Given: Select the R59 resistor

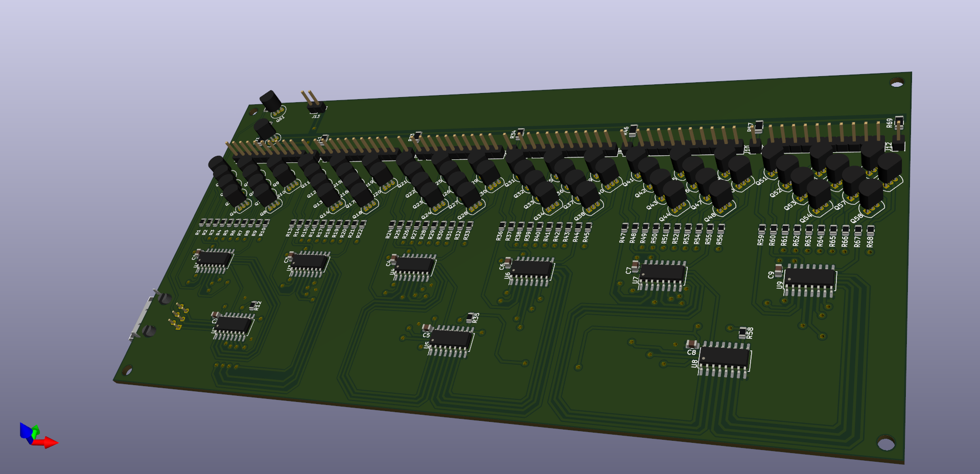Looking at the screenshot, I should click(x=762, y=229).
